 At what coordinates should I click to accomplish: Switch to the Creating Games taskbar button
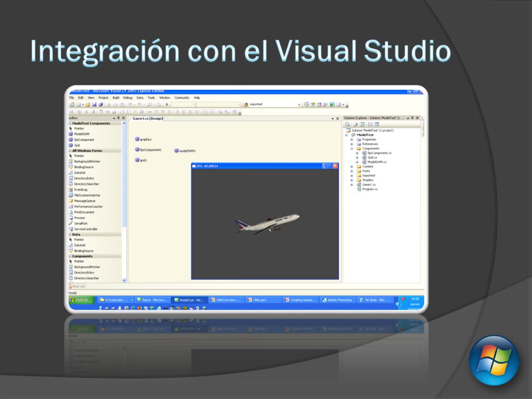point(300,300)
